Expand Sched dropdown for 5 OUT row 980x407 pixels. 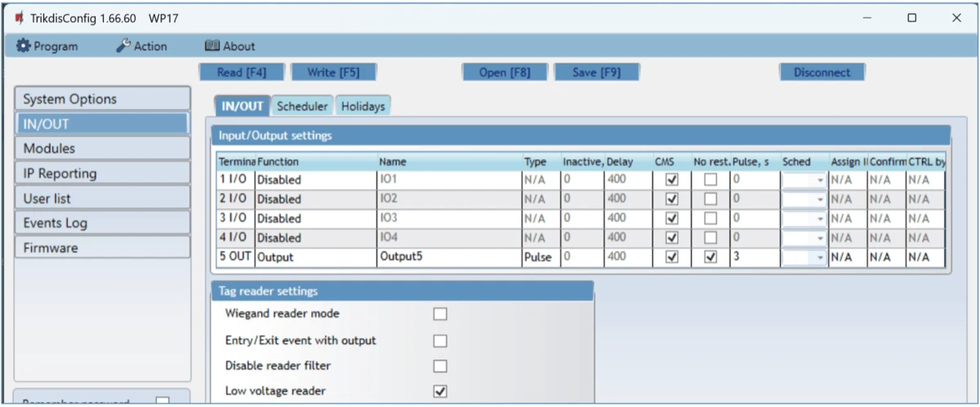point(820,257)
